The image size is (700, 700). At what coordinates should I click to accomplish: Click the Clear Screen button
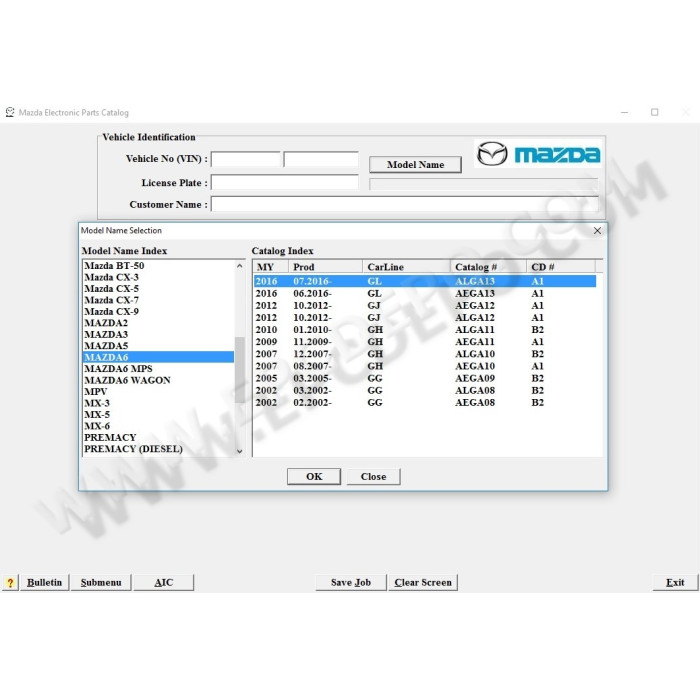tap(423, 583)
